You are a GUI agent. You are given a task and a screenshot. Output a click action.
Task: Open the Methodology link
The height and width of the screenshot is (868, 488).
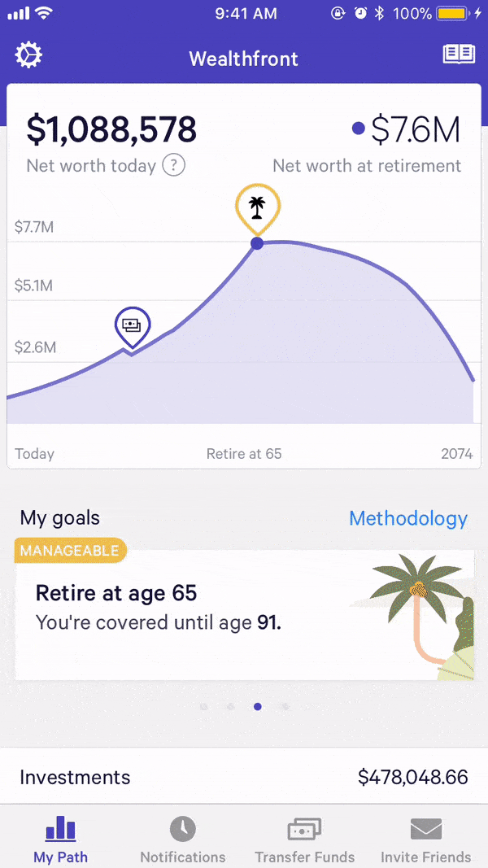coord(408,518)
